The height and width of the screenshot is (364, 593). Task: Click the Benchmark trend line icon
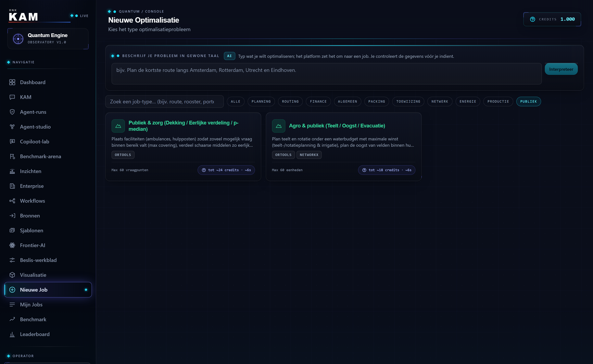pos(12,319)
